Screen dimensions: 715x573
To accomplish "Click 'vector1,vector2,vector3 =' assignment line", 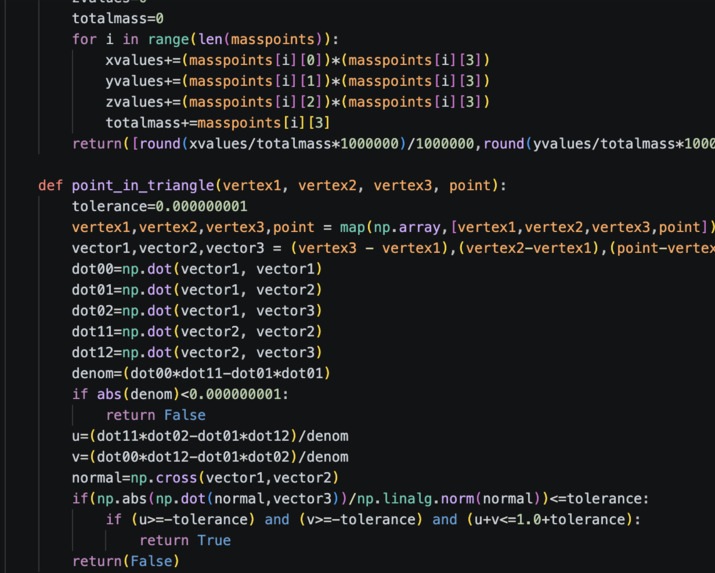I will (x=394, y=248).
